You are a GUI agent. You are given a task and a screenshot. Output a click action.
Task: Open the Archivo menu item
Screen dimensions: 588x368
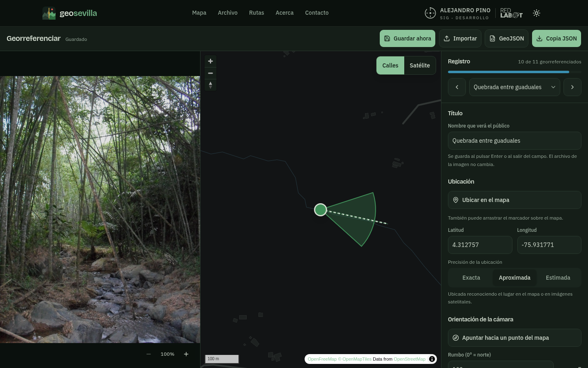(x=227, y=13)
